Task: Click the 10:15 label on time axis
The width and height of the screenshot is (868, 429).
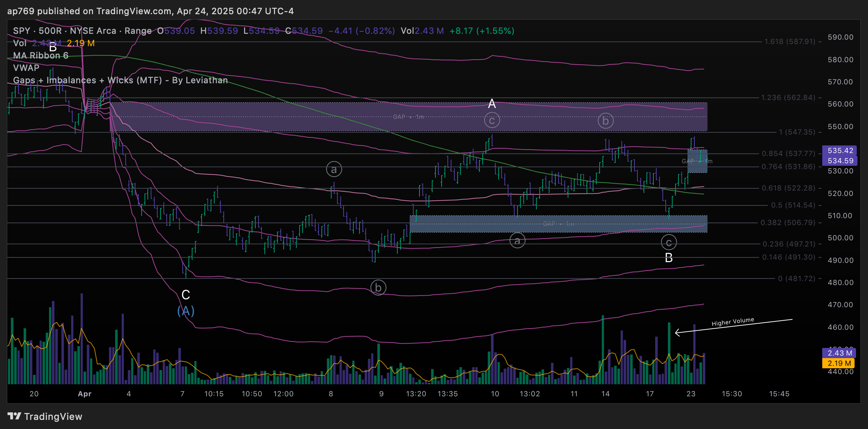Action: point(214,394)
